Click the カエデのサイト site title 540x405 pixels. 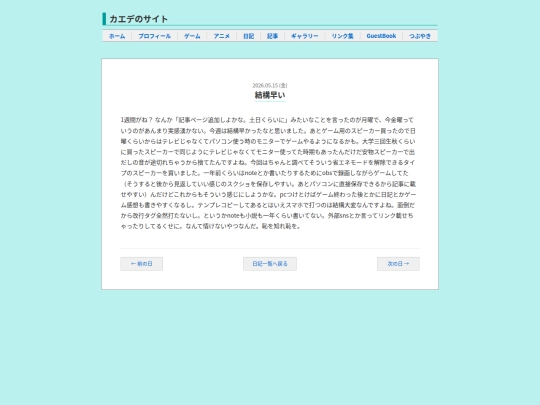(x=138, y=19)
